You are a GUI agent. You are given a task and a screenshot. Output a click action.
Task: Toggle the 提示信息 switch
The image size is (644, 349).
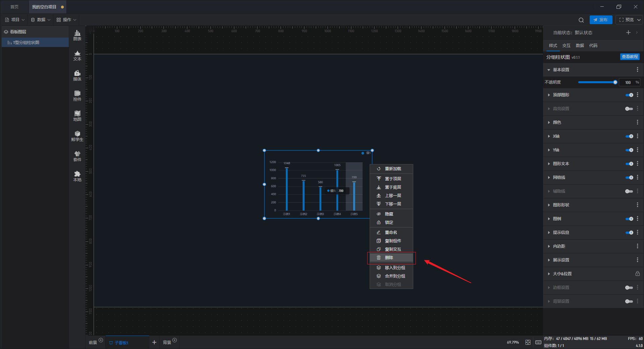click(629, 233)
